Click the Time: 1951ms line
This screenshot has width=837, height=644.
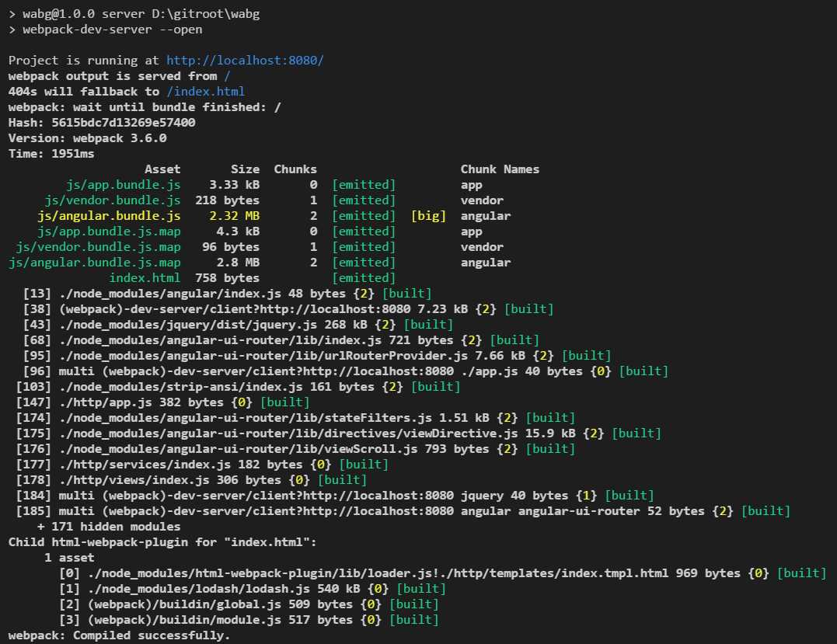pos(51,154)
